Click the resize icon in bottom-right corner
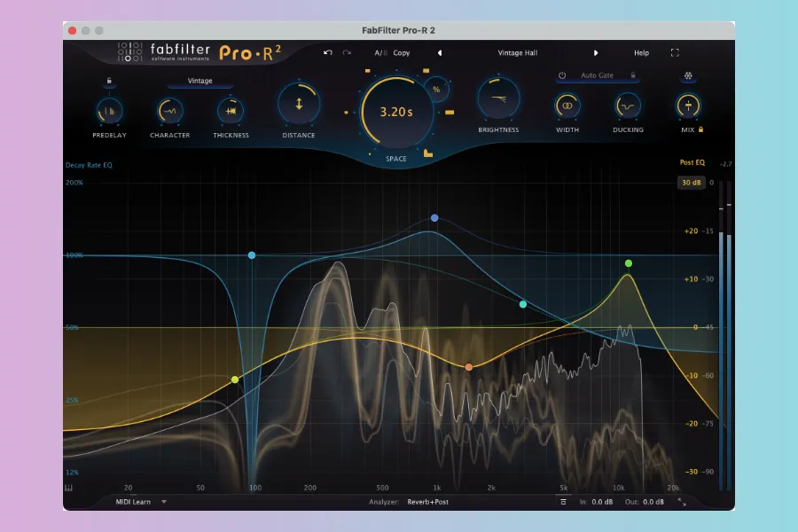The width and height of the screenshot is (798, 532). tap(682, 502)
